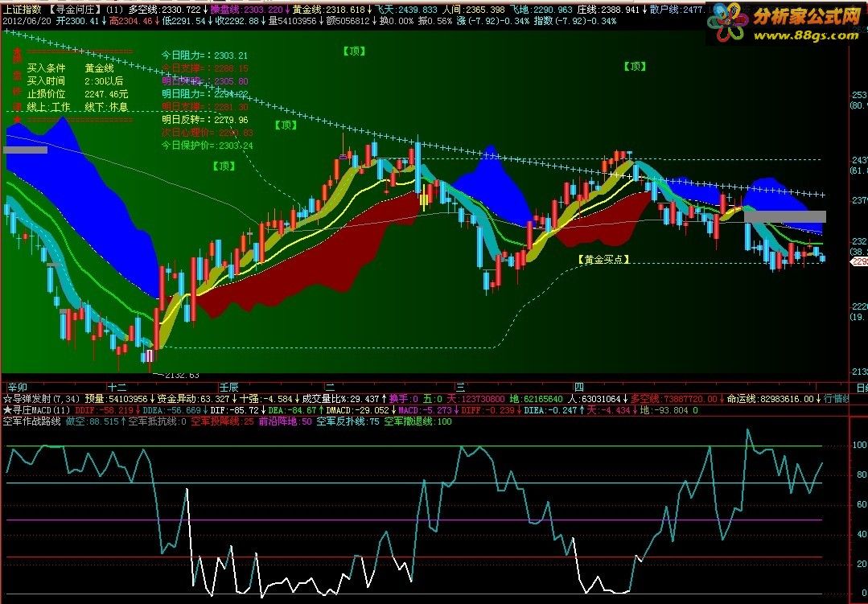
Task: Click the 今日阻力=:2303.21 line
Action: coord(204,55)
